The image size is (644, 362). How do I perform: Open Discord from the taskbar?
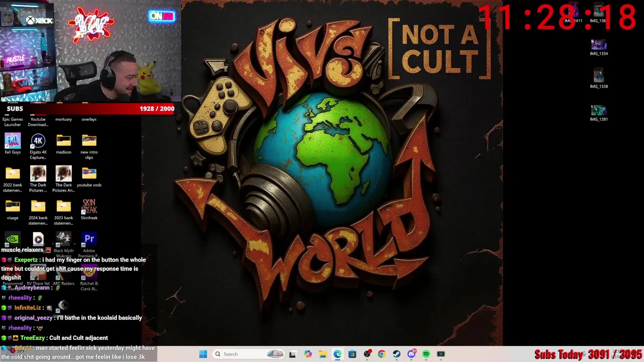(412, 354)
